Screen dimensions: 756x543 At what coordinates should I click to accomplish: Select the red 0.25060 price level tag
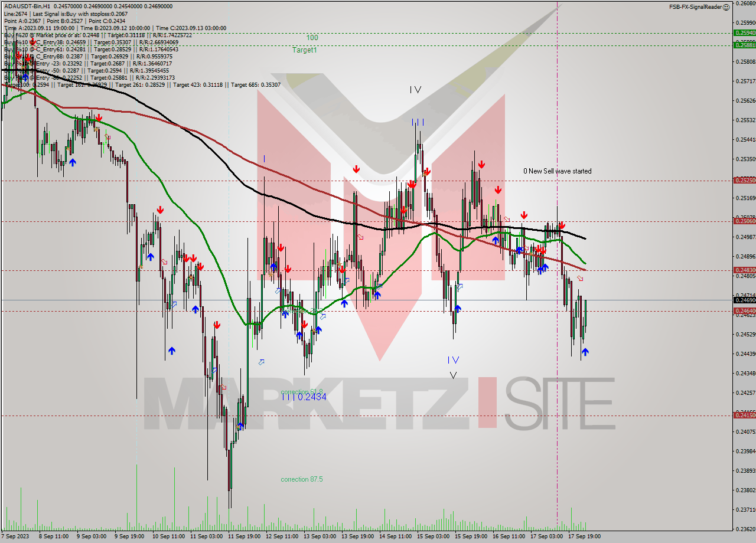(x=744, y=221)
